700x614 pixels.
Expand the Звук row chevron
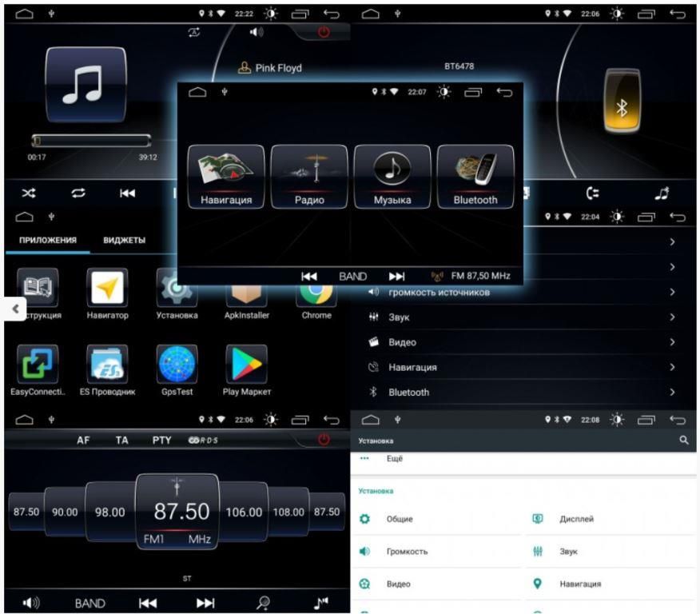point(672,317)
